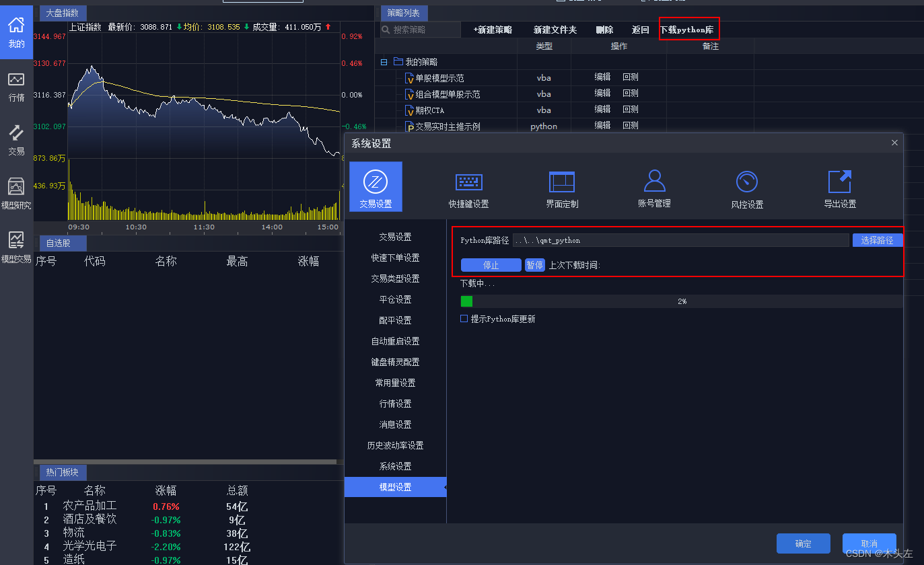The image size is (924, 565).
Task: Open the 界面定制 interface customization icon
Action: tap(561, 186)
